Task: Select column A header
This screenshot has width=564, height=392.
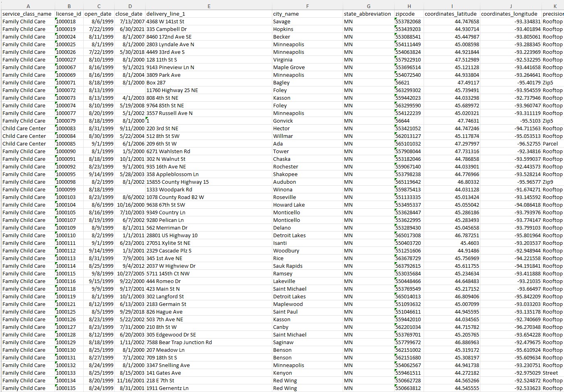Action: point(28,6)
